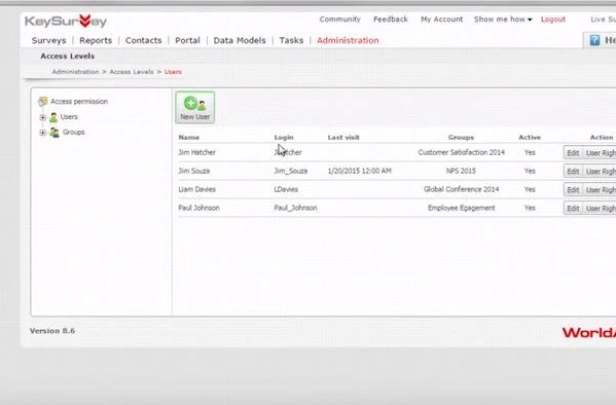Go to the Reports menu
Screen dimensions: 616x405
(x=95, y=40)
